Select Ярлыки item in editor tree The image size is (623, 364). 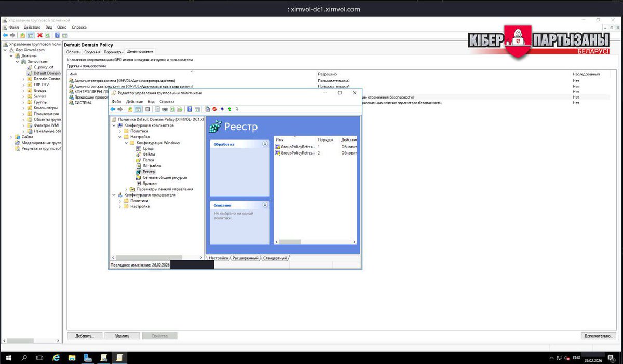tap(149, 184)
